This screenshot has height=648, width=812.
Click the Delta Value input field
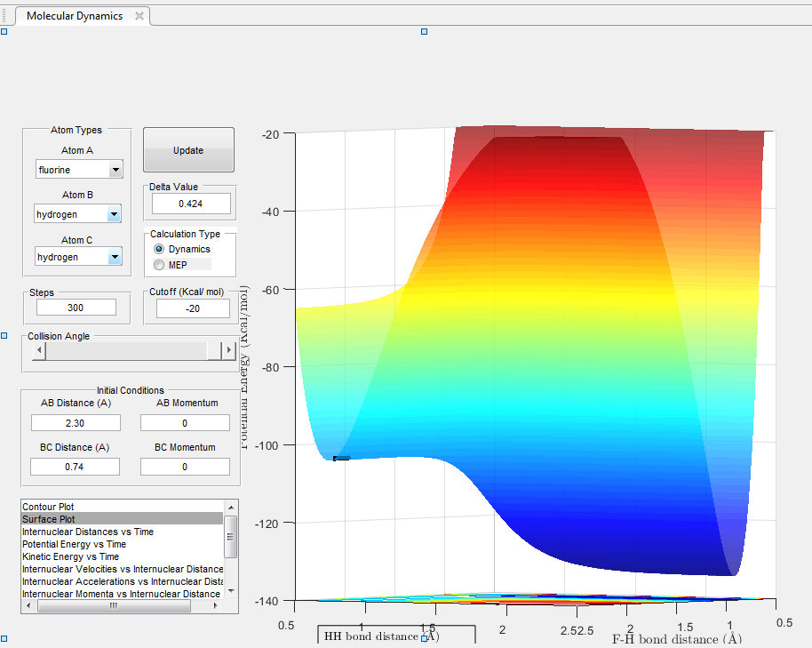pos(191,204)
